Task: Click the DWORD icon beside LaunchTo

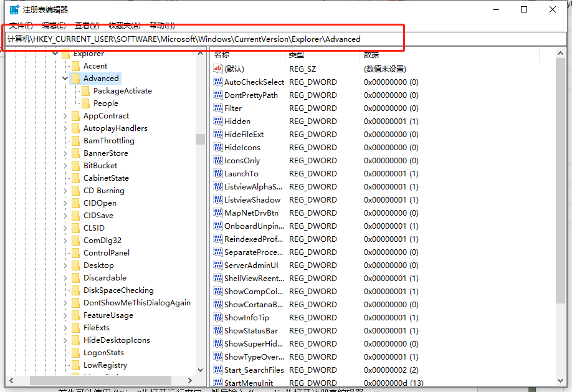Action: 217,174
